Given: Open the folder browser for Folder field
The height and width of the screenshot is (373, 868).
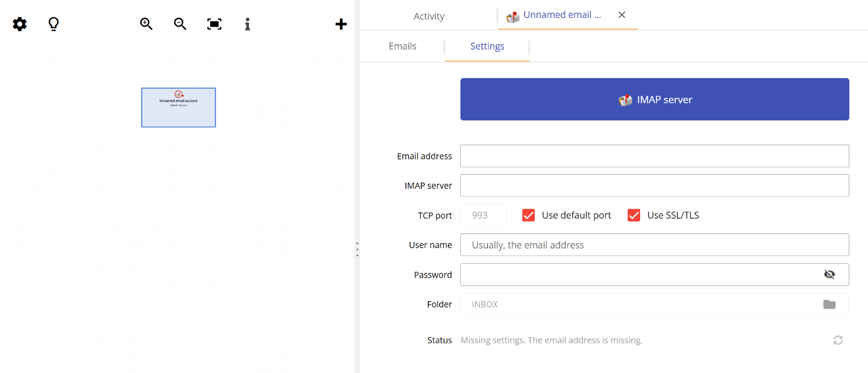Looking at the screenshot, I should (829, 304).
